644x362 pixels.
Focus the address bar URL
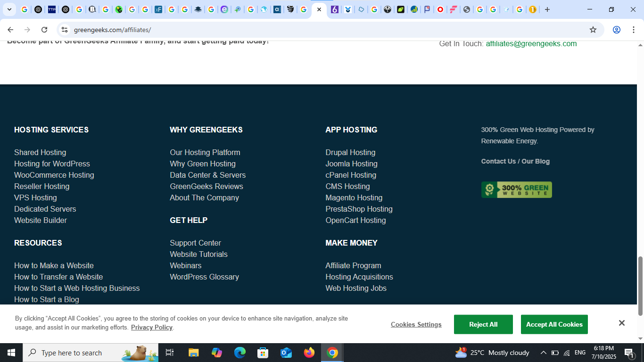pyautogui.click(x=112, y=30)
